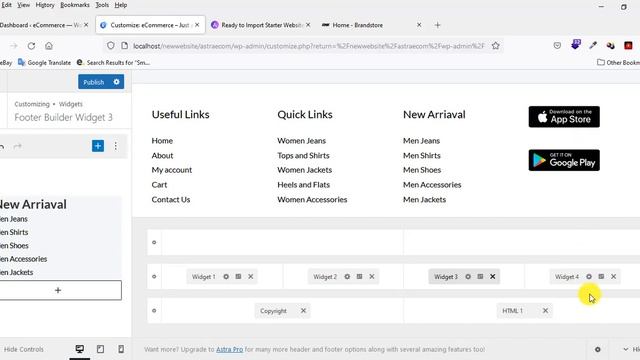Open the Women Jackets link
This screenshot has height=360, width=640.
coord(304,170)
